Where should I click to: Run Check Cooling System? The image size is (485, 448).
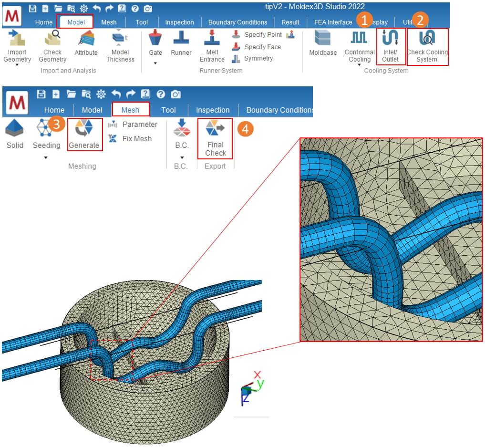coord(427,47)
